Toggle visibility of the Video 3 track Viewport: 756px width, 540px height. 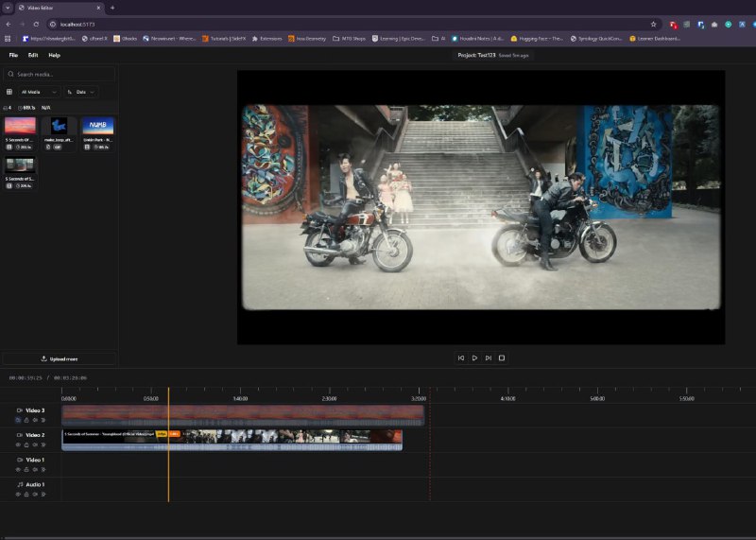(x=18, y=419)
